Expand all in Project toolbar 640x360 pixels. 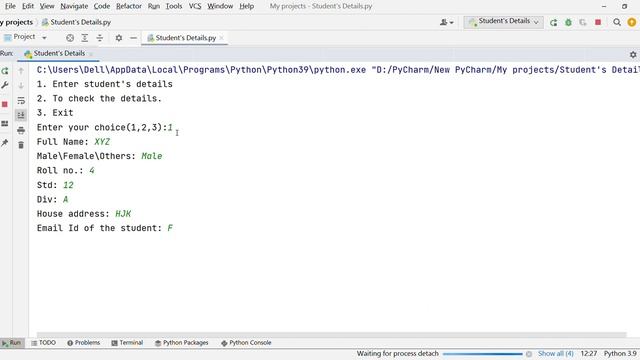[85, 38]
